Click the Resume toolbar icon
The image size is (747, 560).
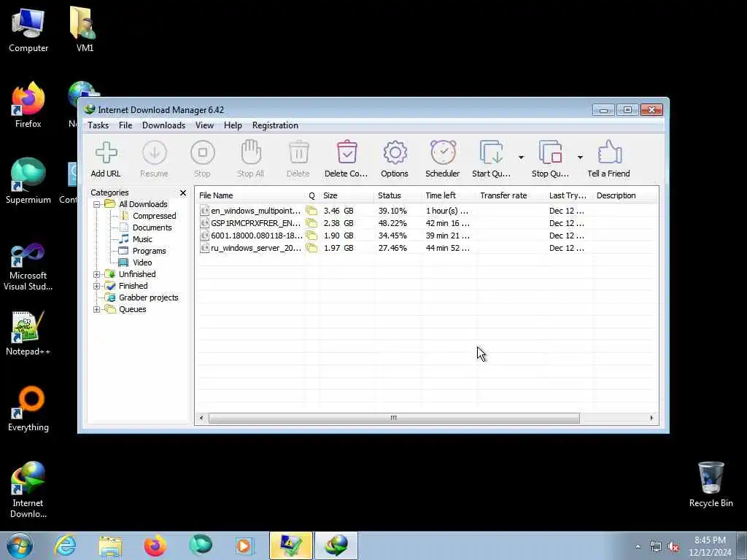(x=155, y=153)
